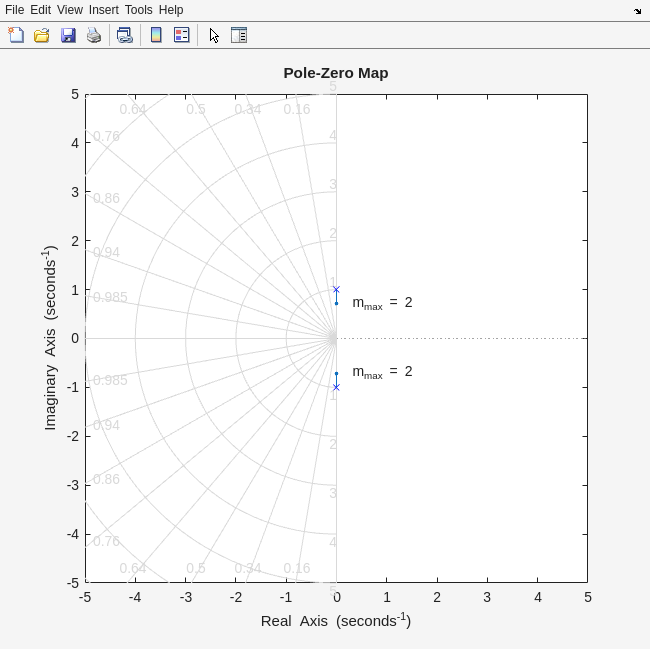Click the Link Plot toolbar icon
The height and width of the screenshot is (649, 650).
(x=124, y=35)
